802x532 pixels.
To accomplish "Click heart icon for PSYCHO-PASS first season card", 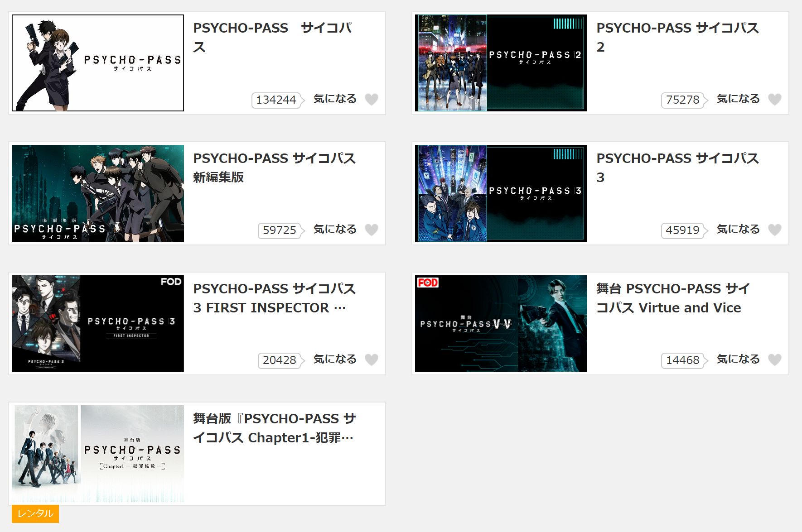I will point(372,99).
